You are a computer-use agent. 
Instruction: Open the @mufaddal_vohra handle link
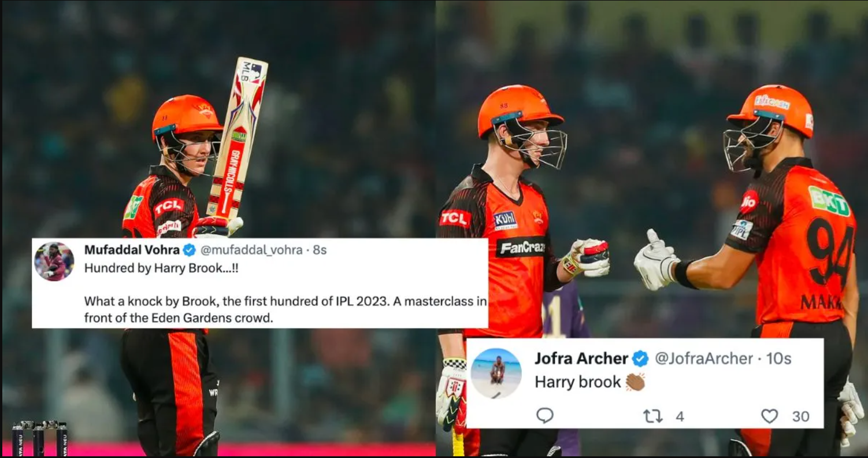tap(251, 250)
